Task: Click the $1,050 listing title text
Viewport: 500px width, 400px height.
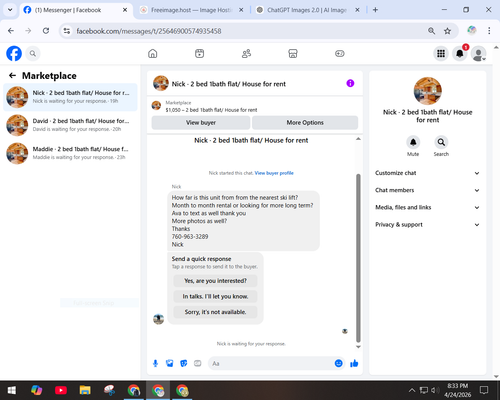Action: [x=211, y=110]
